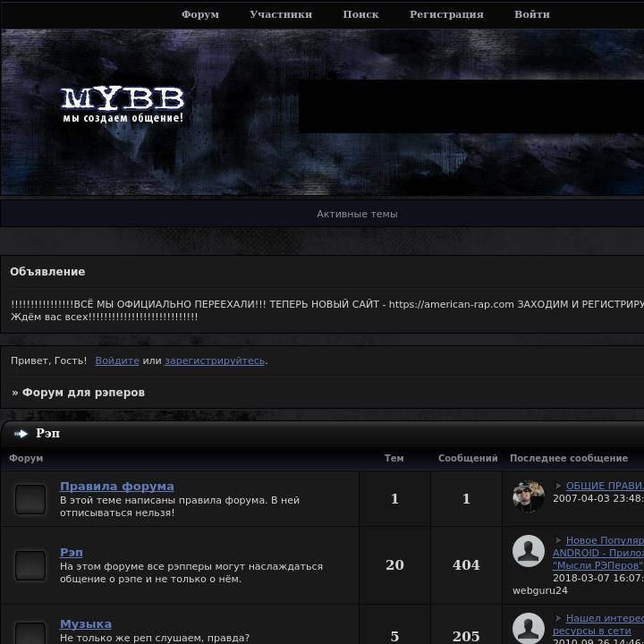Click the 20 topics count
The width and height of the screenshot is (644, 644).
[x=394, y=565]
